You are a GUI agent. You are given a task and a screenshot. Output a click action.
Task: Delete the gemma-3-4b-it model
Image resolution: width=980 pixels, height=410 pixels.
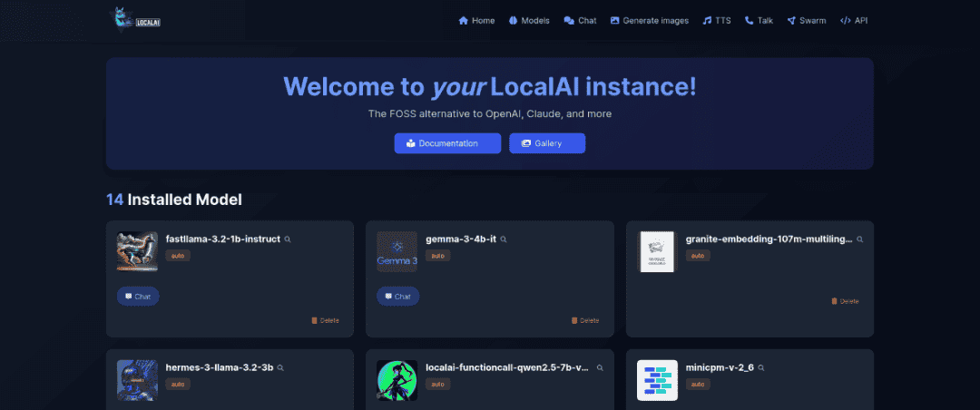[x=585, y=320]
